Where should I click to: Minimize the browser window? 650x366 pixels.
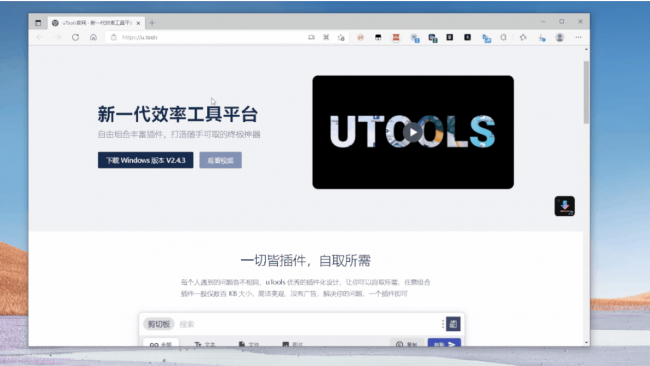(x=543, y=22)
